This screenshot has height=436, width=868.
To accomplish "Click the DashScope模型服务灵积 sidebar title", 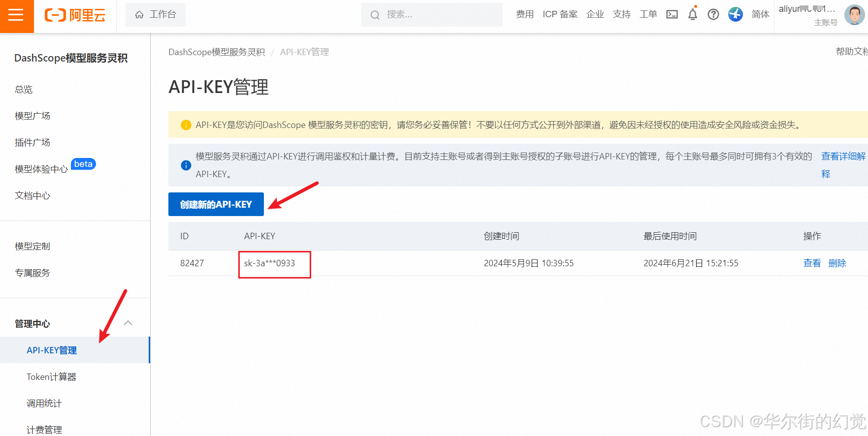I will 71,58.
